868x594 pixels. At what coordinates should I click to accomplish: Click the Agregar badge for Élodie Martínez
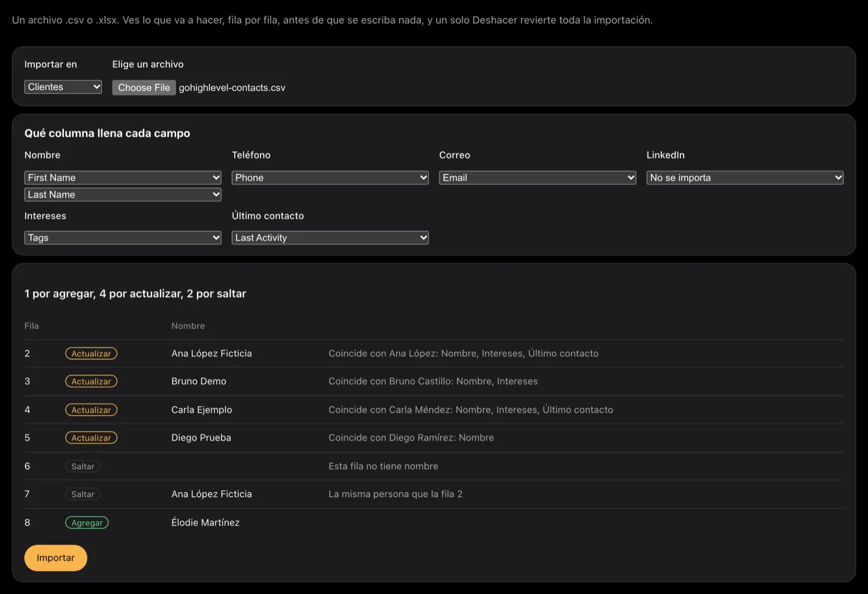[x=87, y=523]
